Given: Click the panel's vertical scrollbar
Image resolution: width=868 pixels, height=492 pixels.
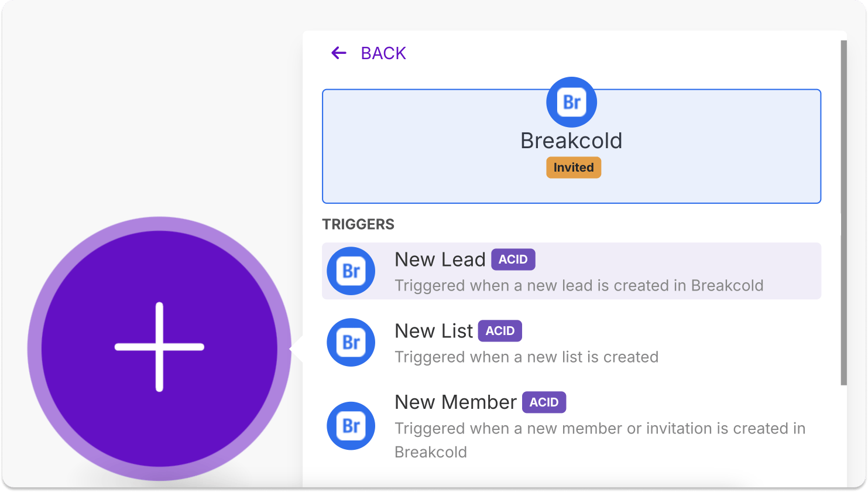Looking at the screenshot, I should (x=843, y=213).
